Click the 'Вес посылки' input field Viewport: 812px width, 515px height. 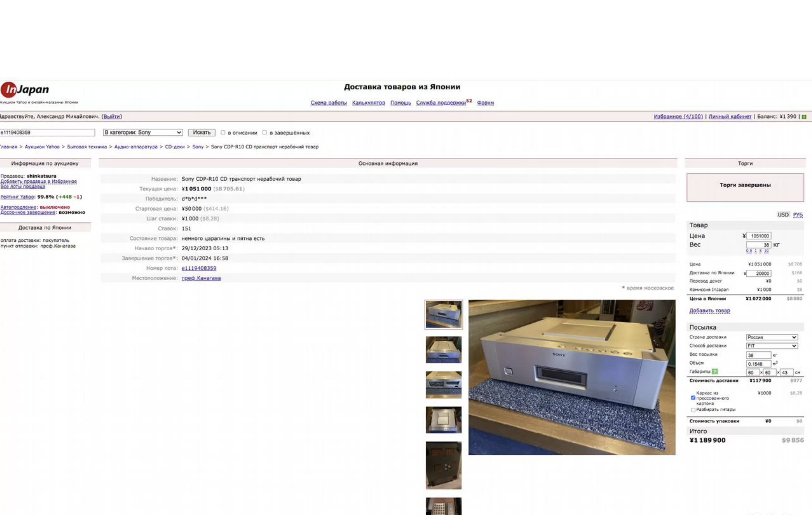point(758,355)
